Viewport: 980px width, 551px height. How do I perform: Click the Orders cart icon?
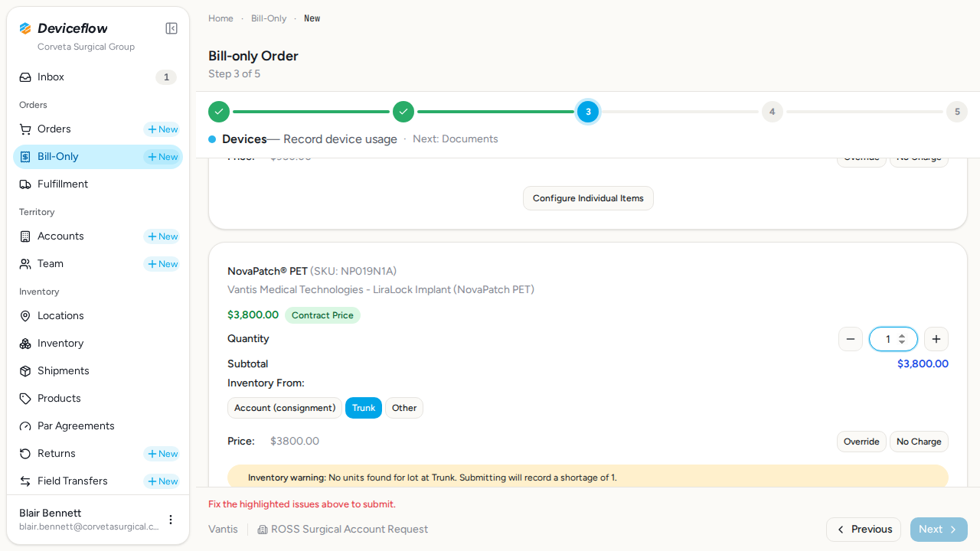coord(25,129)
